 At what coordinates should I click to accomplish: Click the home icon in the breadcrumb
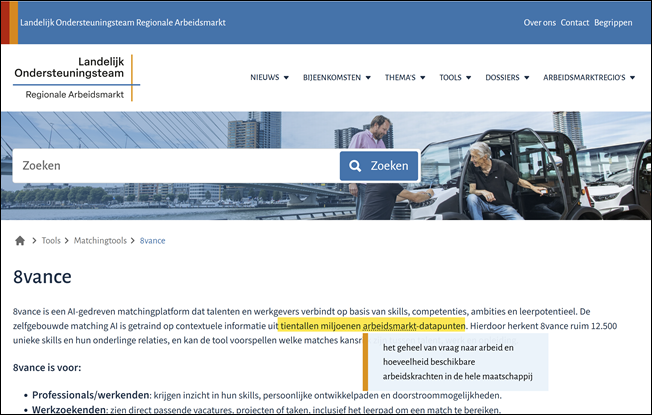(20, 240)
